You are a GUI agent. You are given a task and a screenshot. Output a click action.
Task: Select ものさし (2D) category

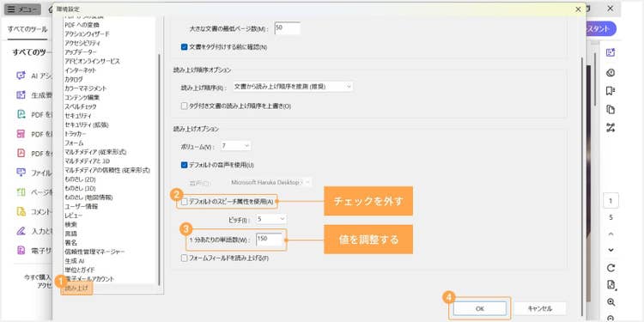click(80, 179)
